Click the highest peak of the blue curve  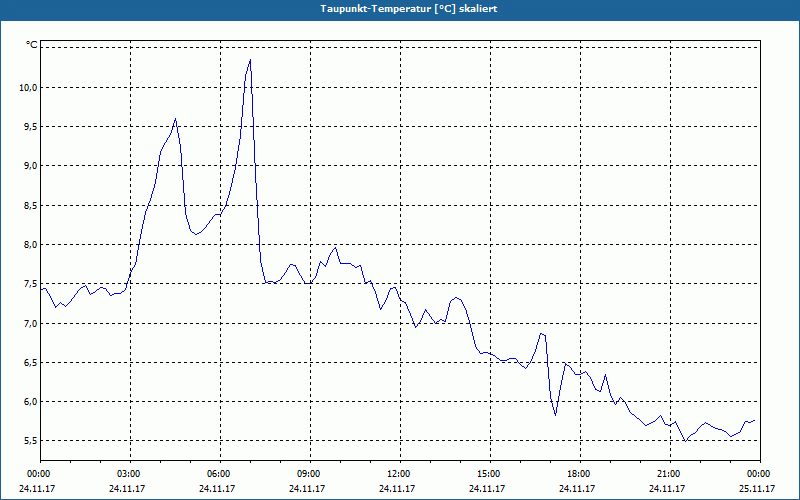coord(250,60)
